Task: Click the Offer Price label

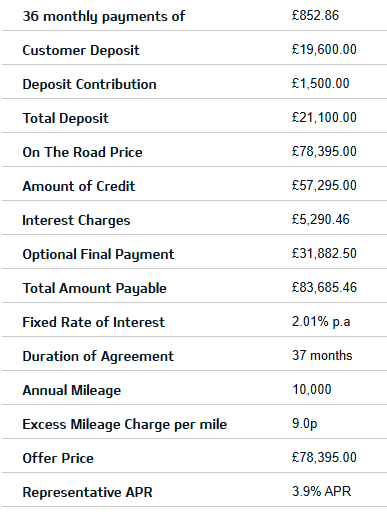Action: 58,458
